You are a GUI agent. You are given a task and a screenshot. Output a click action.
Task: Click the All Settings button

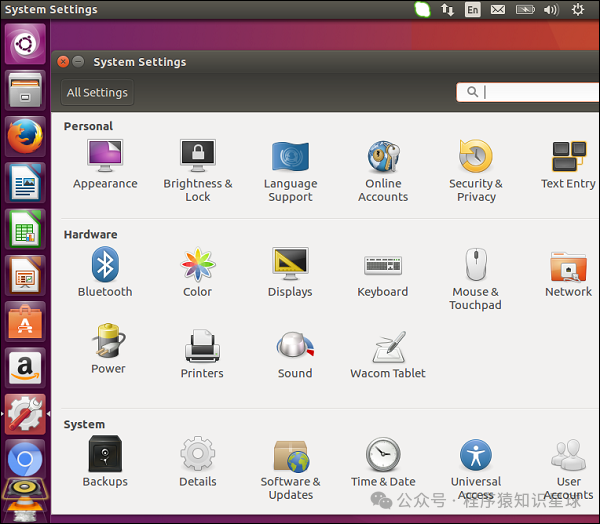pos(97,92)
